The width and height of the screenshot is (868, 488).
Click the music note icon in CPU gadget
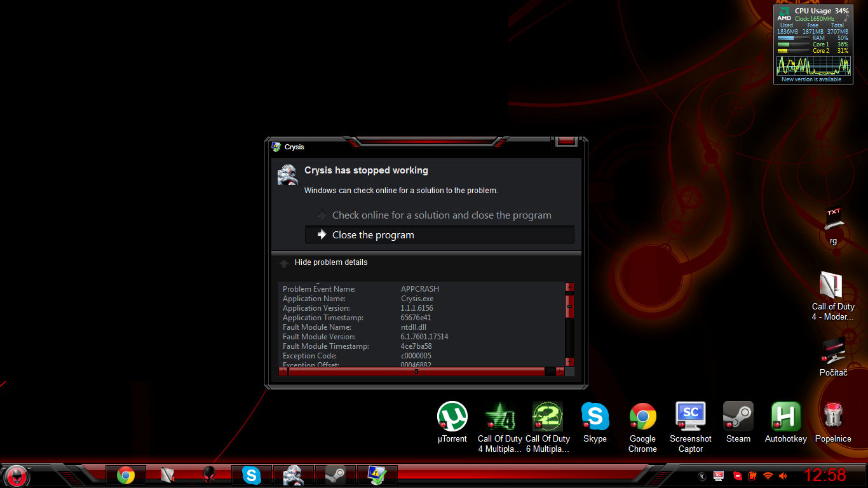845,19
